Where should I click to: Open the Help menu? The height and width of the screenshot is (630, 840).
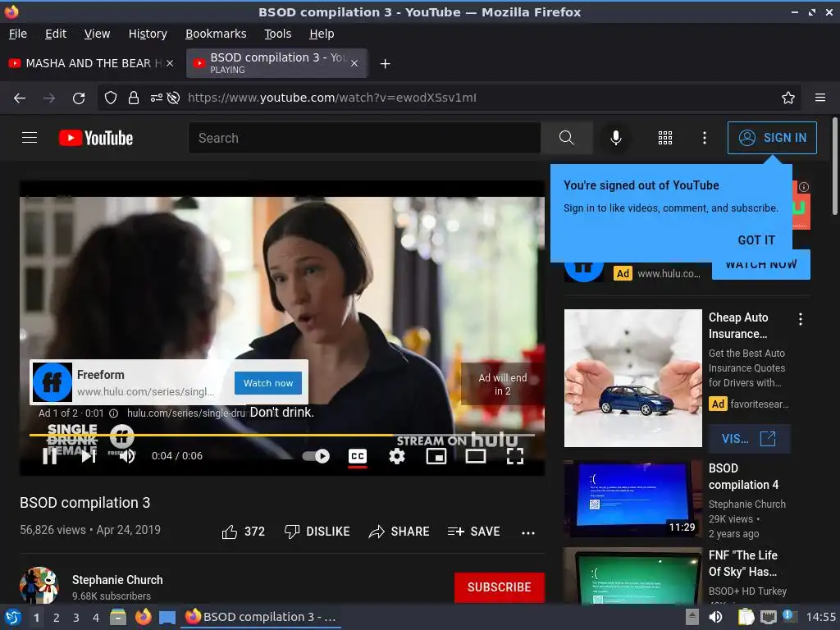pos(322,34)
